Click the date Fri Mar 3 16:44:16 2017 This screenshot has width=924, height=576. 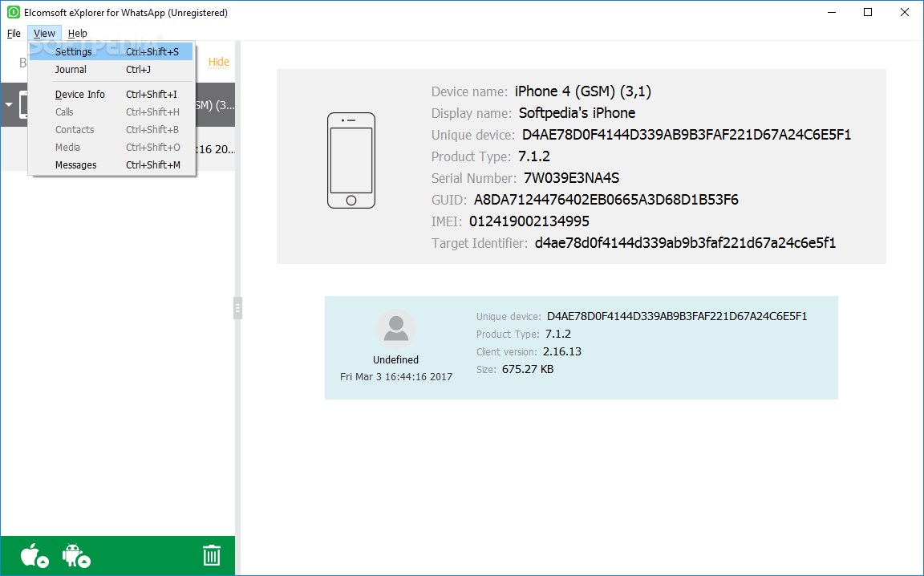[396, 377]
